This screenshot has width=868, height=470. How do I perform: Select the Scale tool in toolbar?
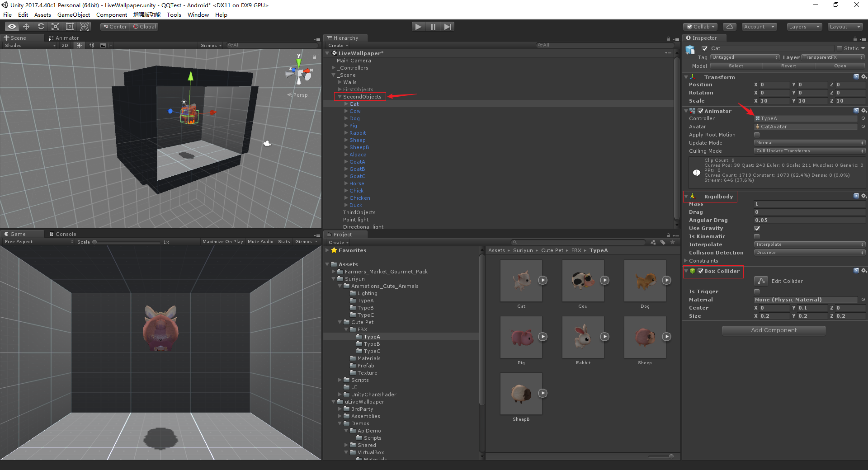point(55,27)
